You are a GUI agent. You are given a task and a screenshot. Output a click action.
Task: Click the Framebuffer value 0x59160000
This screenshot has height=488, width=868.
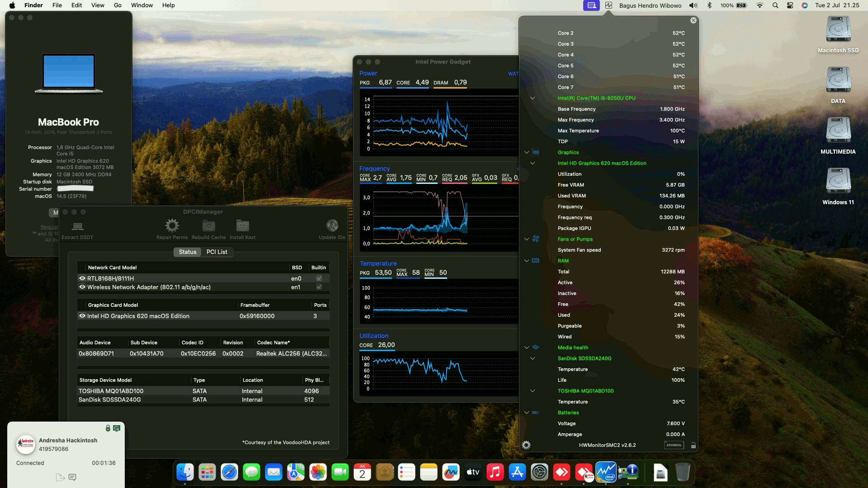point(257,316)
